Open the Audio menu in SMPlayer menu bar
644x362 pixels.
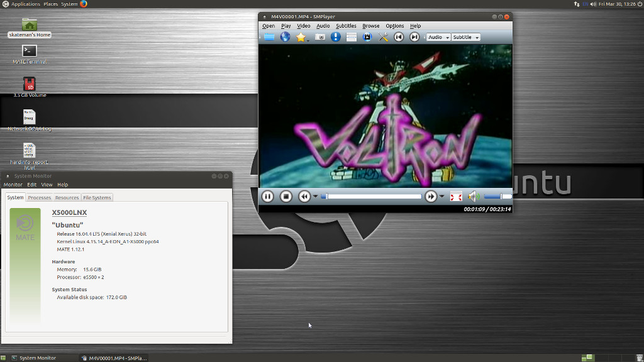tap(323, 26)
